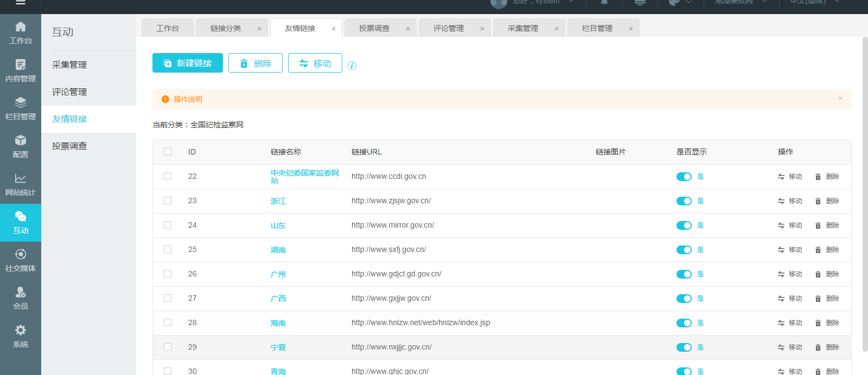The height and width of the screenshot is (375, 868).
Task: Click the vertical scrollbar on right edge
Action: click(x=865, y=163)
